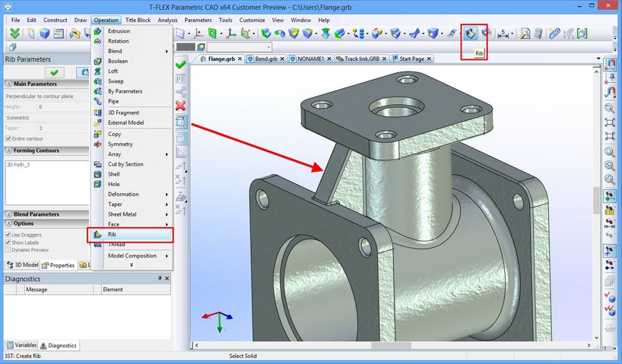Select 3D Path_3 in Forming Contours list
Image resolution: width=622 pixels, height=364 pixels.
pos(21,164)
